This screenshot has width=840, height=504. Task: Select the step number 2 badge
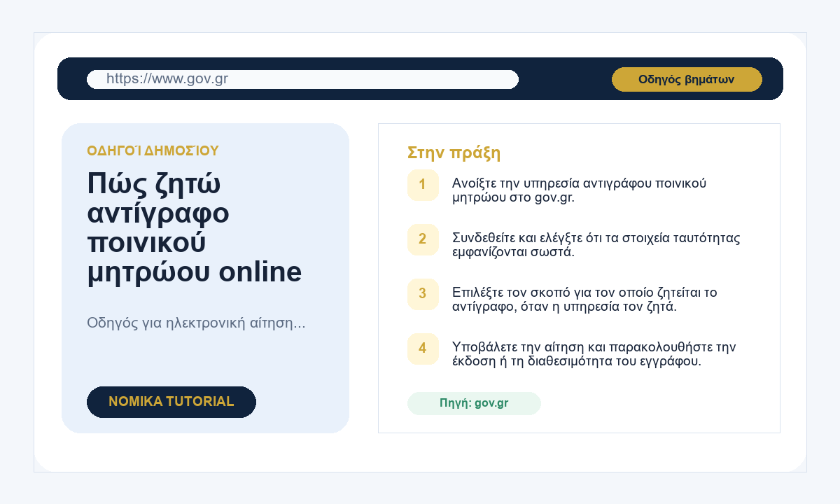(423, 239)
